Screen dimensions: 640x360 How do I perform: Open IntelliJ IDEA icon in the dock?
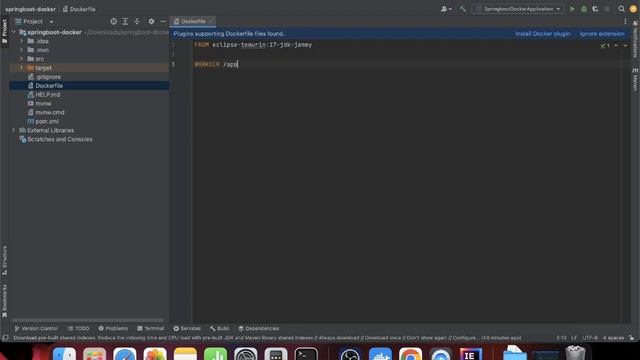(471, 354)
